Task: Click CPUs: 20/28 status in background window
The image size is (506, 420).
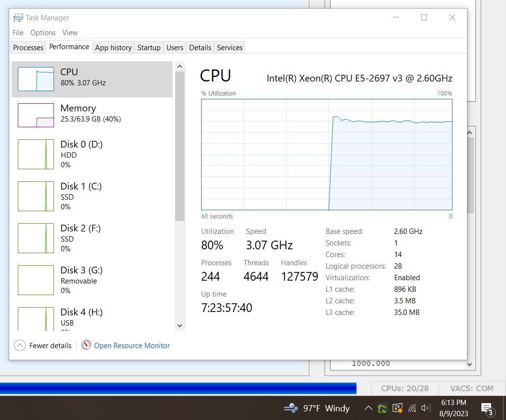Action: click(x=405, y=388)
